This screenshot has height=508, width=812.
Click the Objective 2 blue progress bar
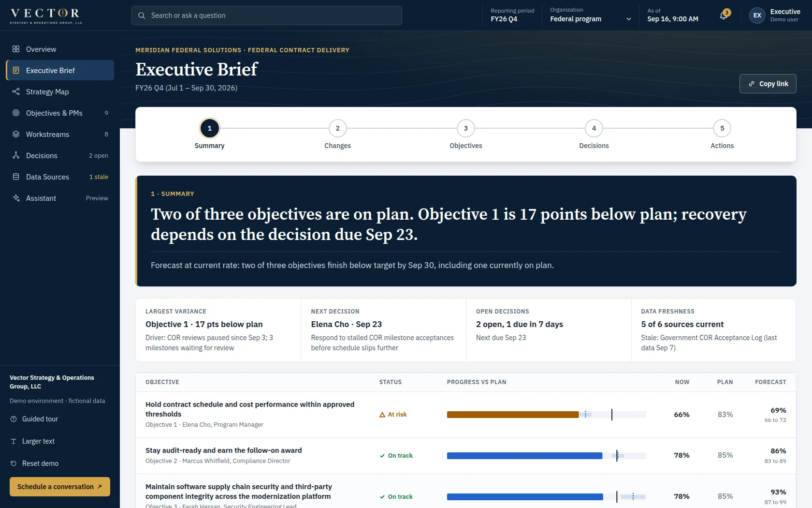tap(524, 456)
